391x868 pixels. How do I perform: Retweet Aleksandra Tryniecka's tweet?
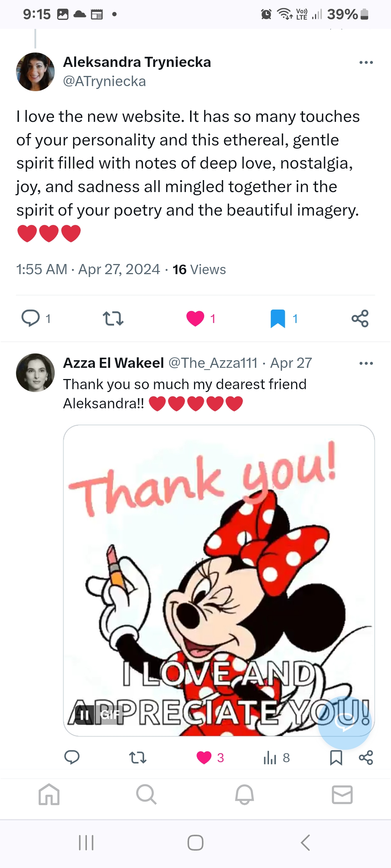[x=113, y=318]
